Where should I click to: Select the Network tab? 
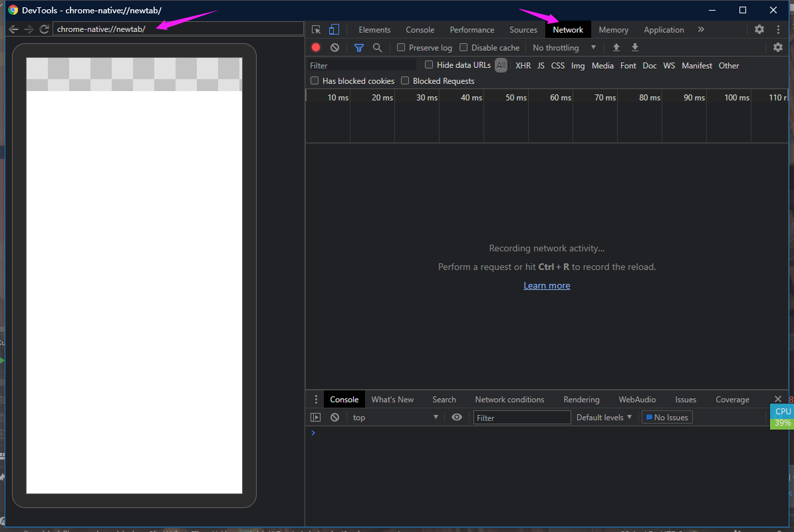pos(568,30)
